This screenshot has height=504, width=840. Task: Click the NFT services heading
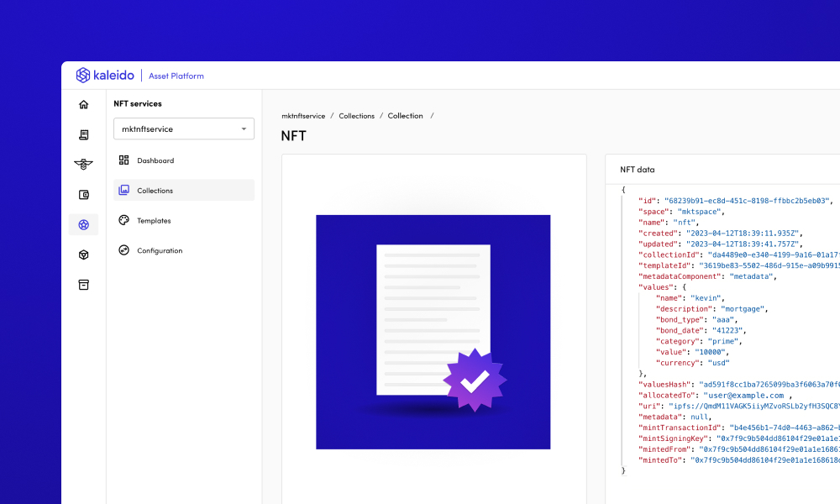(138, 103)
